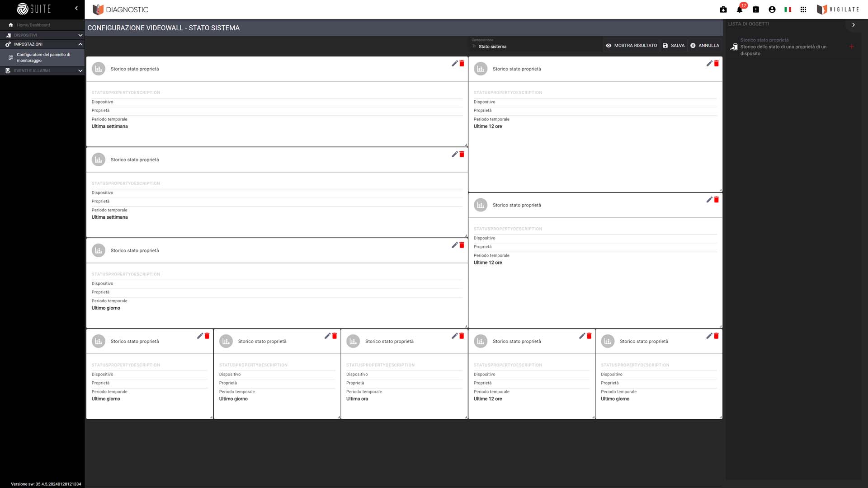Click the Home/Dashboard house icon

[11, 25]
